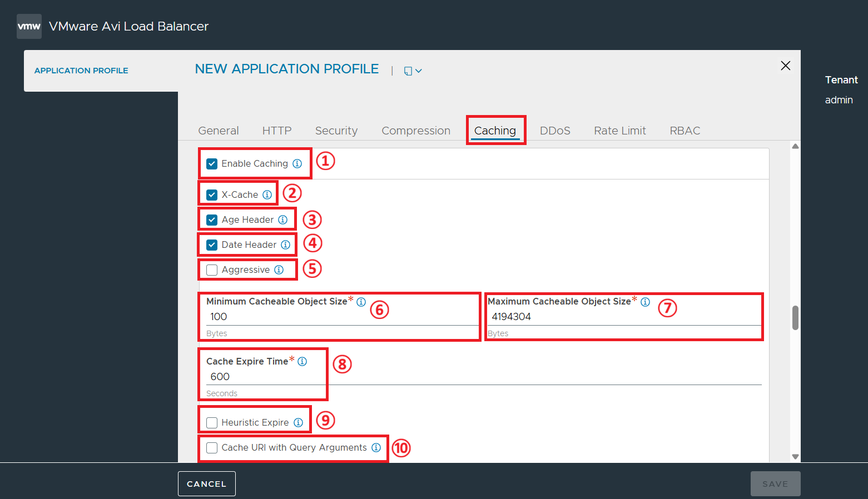Select the Compression tab
The width and height of the screenshot is (868, 499).
(416, 131)
